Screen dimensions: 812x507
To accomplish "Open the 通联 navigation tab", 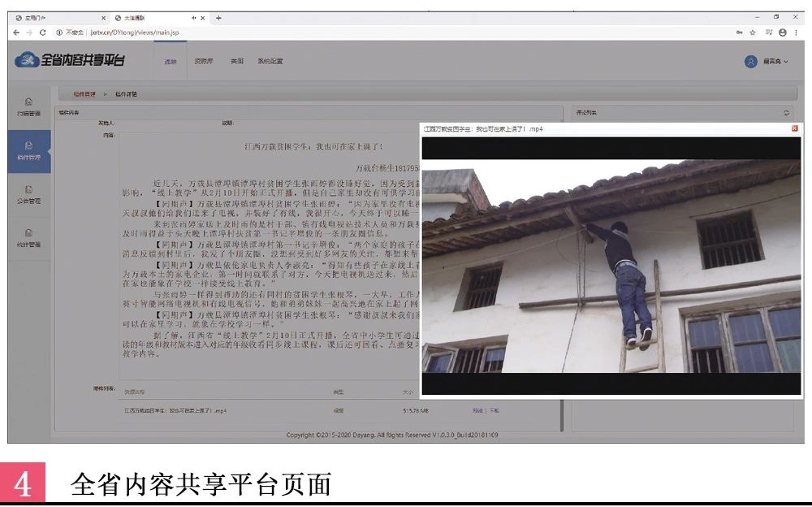I will click(171, 61).
